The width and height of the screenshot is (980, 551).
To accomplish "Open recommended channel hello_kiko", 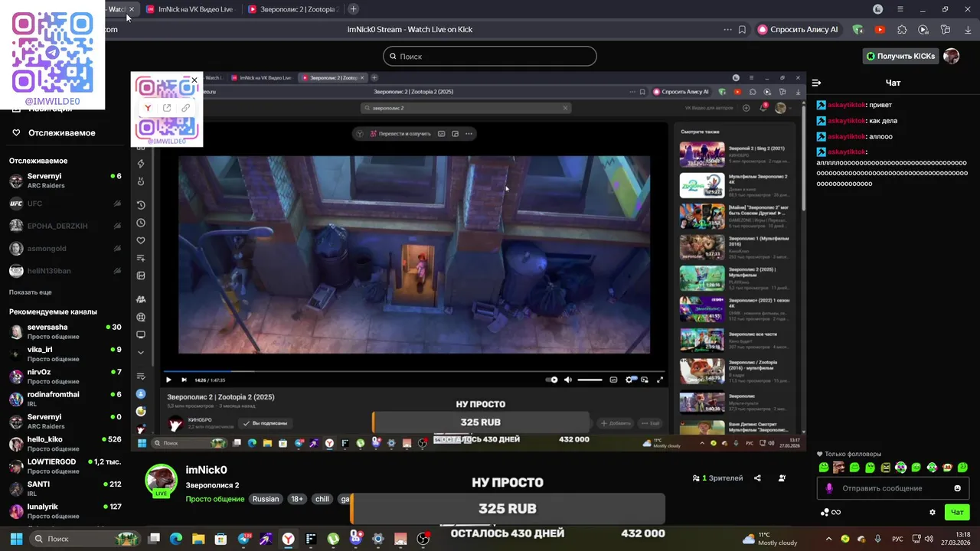I will (65, 444).
